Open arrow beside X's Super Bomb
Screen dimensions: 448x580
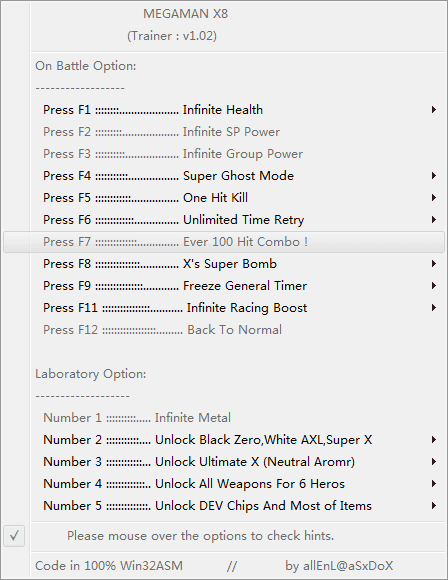(x=434, y=264)
